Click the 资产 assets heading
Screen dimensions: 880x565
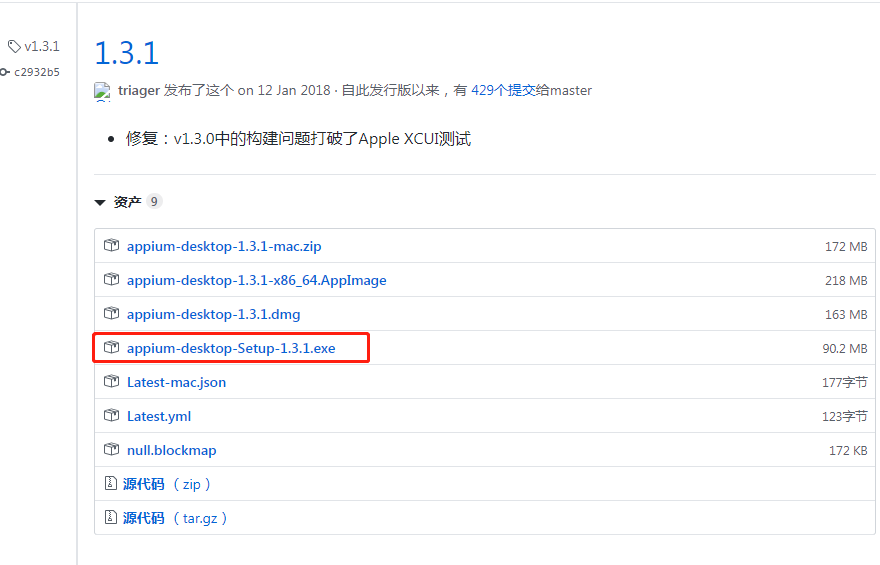tap(127, 202)
